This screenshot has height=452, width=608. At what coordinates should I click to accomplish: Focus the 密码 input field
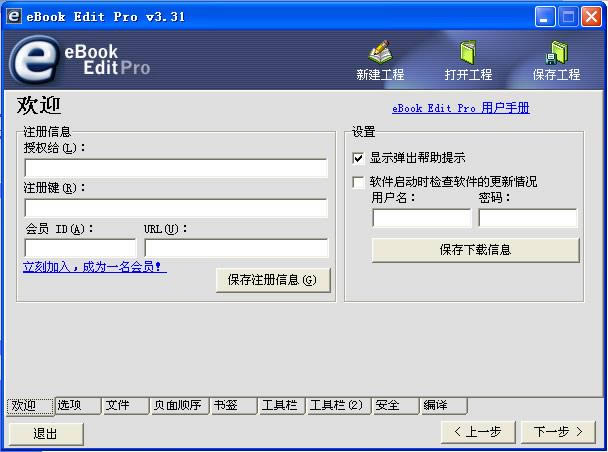[528, 218]
